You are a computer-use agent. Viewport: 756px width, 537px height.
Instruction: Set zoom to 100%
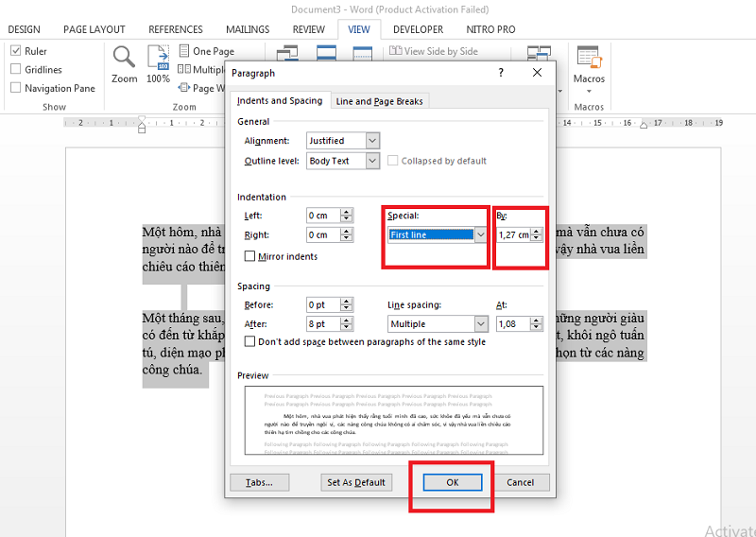pyautogui.click(x=158, y=65)
